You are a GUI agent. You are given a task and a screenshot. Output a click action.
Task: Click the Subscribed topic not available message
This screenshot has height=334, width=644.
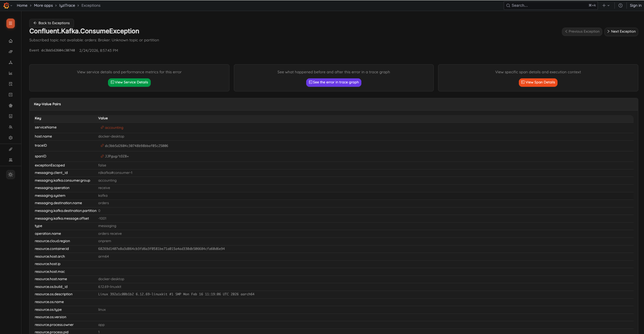click(94, 40)
